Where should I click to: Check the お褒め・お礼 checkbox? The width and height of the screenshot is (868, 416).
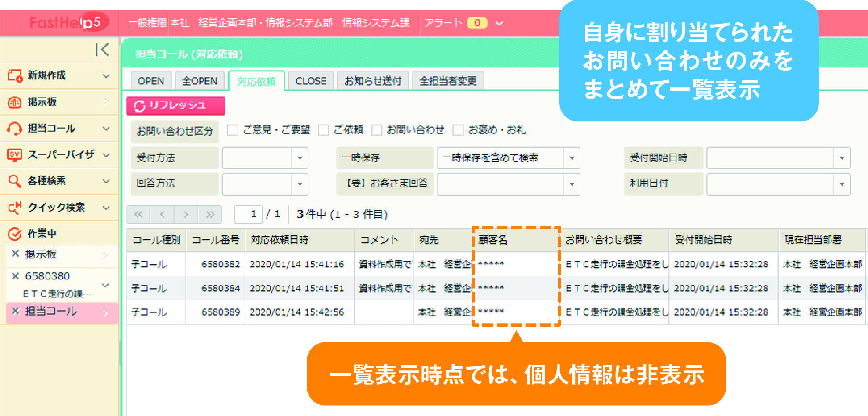458,130
